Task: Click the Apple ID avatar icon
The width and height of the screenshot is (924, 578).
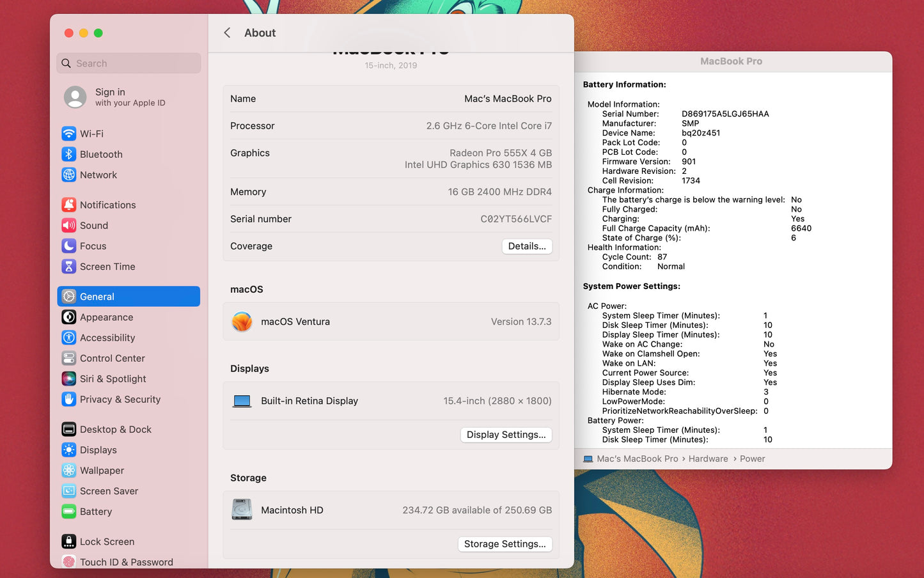Action: tap(75, 97)
